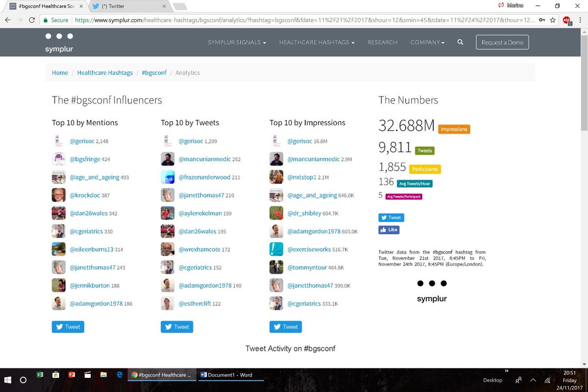Open @gerisoc in Top 10 by Mentions
The image size is (588, 392).
(x=82, y=141)
